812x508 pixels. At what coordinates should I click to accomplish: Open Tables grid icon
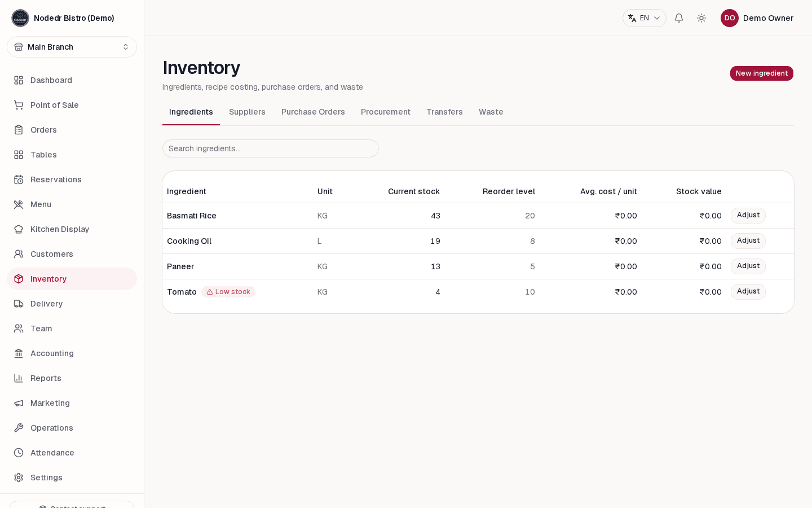19,155
